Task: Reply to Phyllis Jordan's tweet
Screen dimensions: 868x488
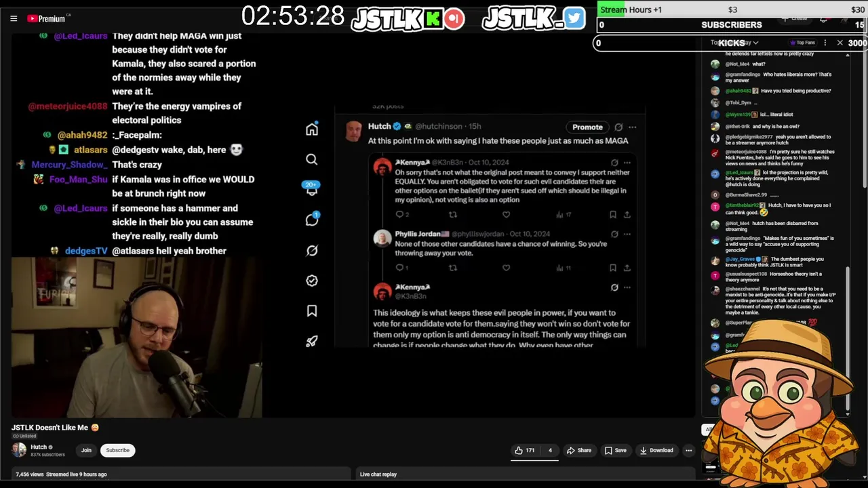Action: click(x=400, y=268)
